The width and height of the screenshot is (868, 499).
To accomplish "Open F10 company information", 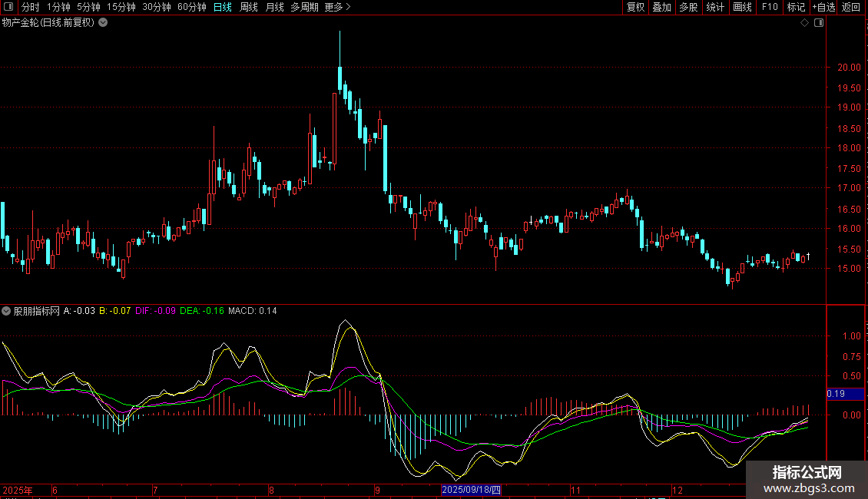I will (769, 7).
